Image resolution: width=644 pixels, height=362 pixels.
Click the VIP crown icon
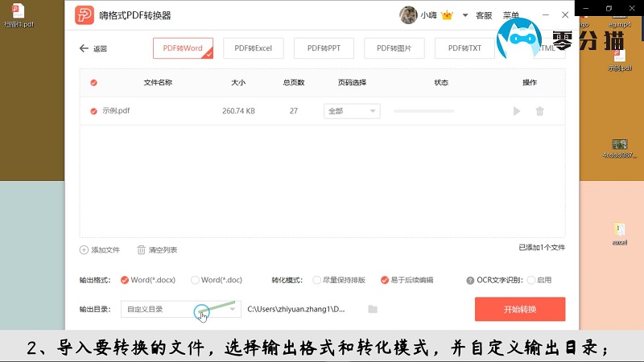(x=447, y=15)
